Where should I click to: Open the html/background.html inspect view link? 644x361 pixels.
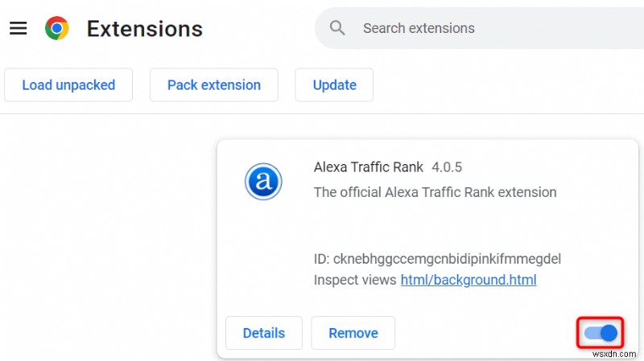469,280
